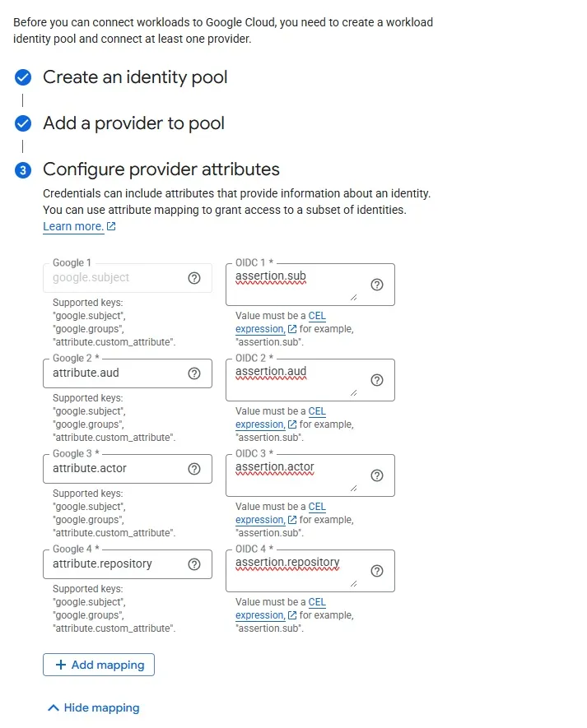Click help icon in Google 3 field
The image size is (587, 728).
pyautogui.click(x=194, y=469)
